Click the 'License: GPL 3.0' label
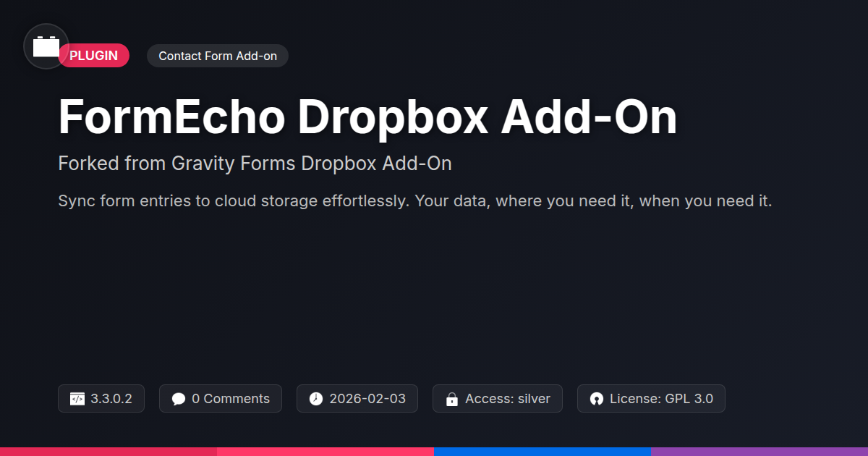This screenshot has height=456, width=868. tap(661, 399)
